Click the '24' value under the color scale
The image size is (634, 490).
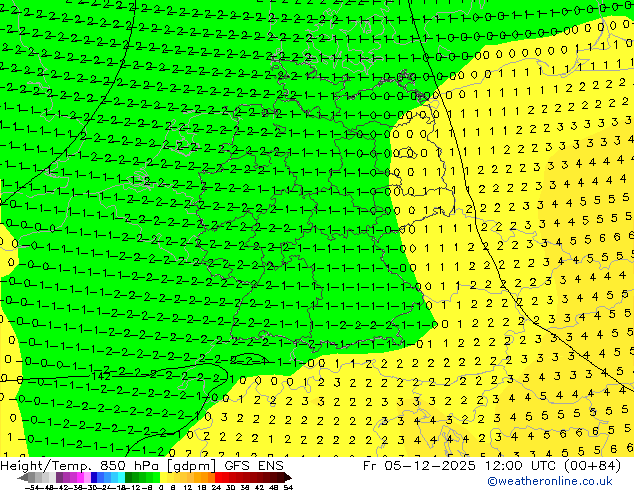(216, 487)
